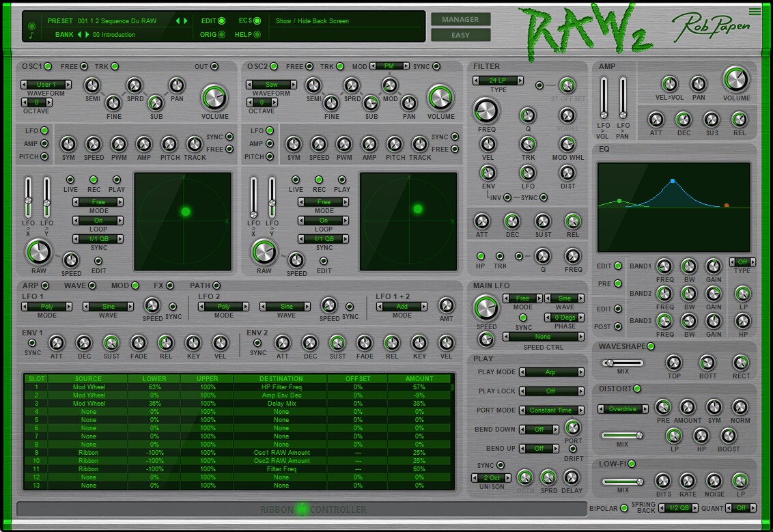Click the OSC1 Sub knob
The height and width of the screenshot is (532, 773).
(x=156, y=103)
